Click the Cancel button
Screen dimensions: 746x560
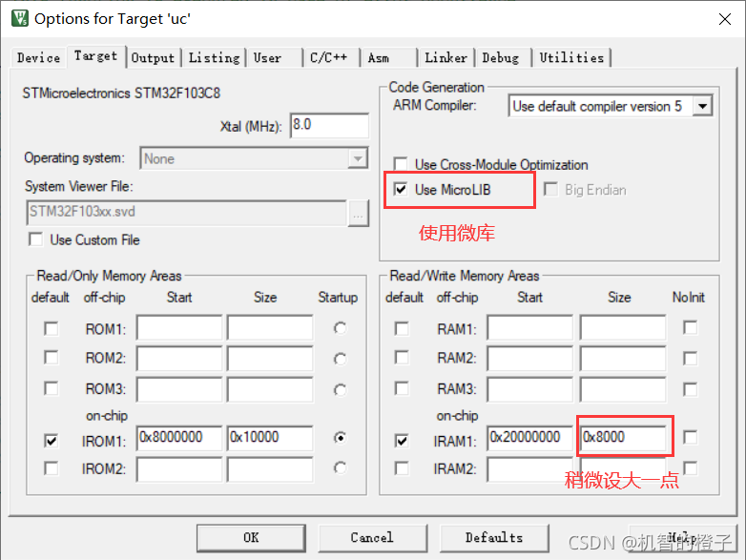tap(372, 538)
